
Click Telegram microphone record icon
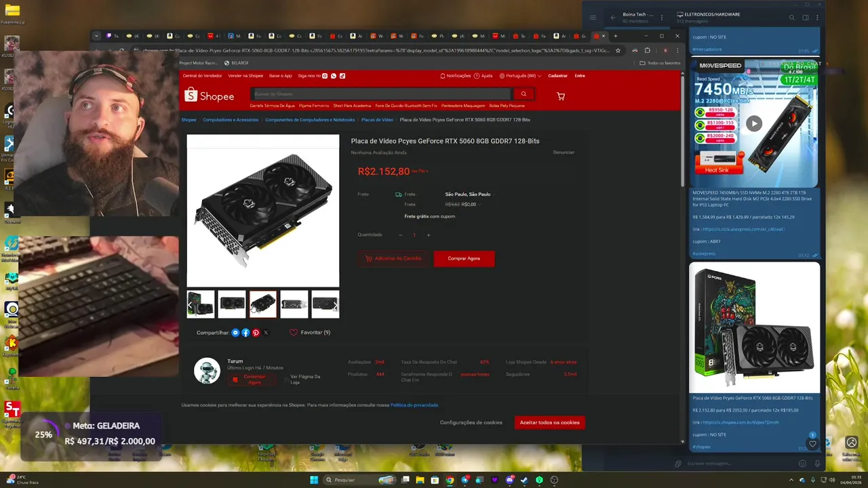coord(816,464)
